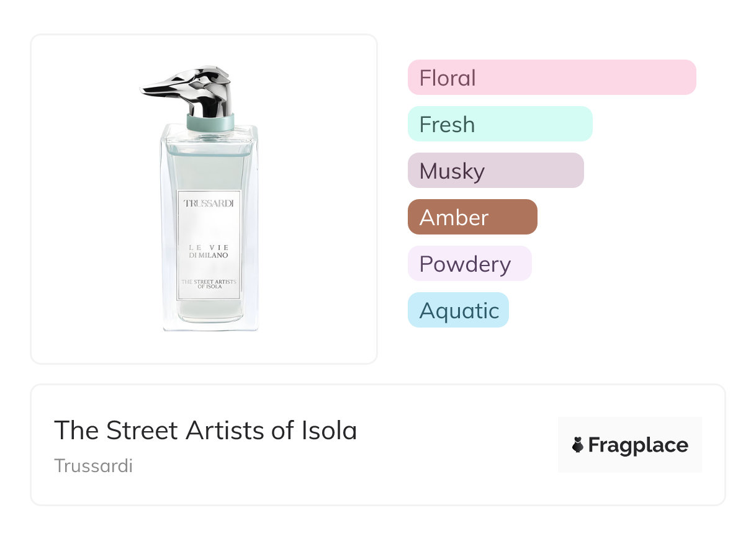
Task: Click the title The Street Artists of Isola
Action: (x=205, y=431)
